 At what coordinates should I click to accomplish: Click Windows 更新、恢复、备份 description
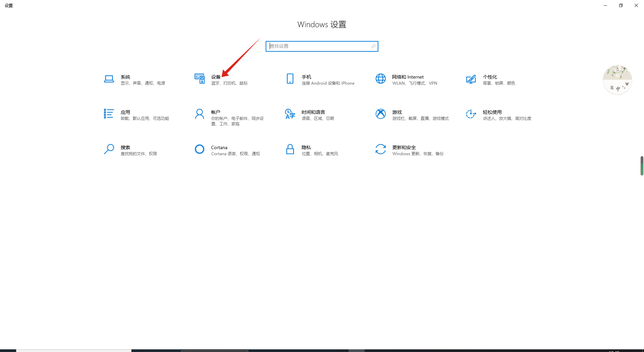coord(418,154)
